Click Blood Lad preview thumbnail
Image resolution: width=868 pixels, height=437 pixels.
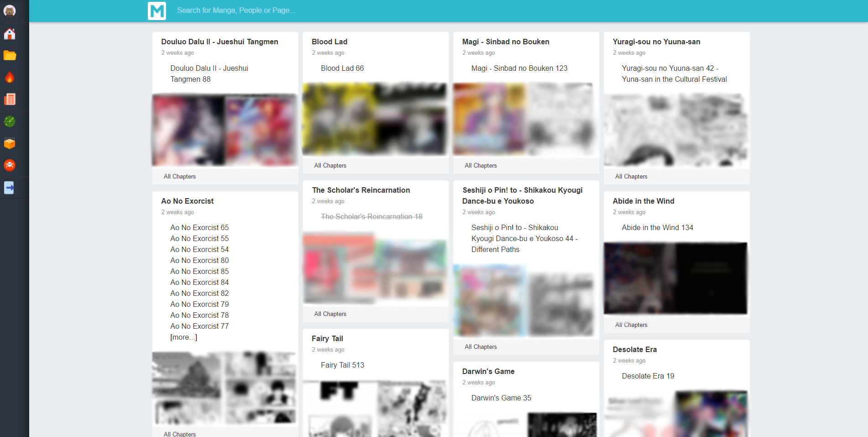click(x=375, y=119)
